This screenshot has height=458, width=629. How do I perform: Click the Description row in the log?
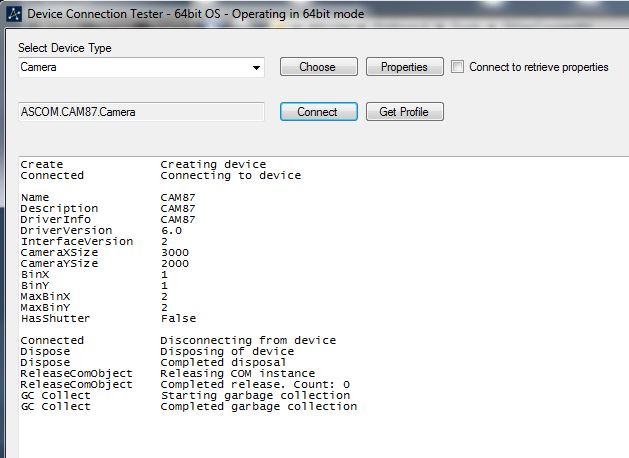[x=108, y=209]
